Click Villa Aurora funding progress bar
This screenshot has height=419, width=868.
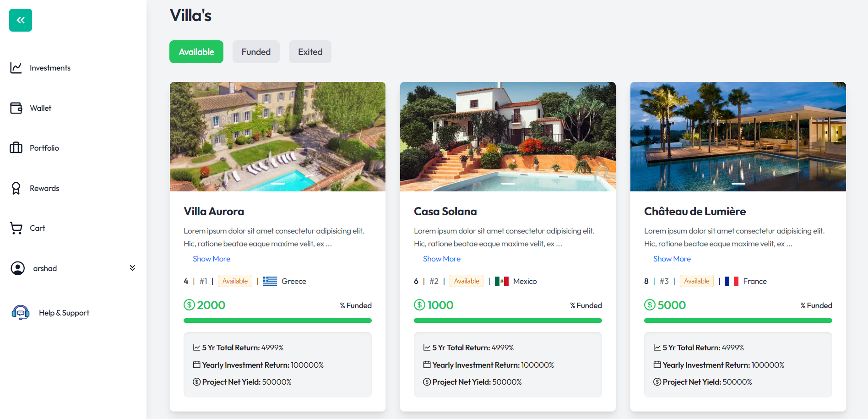[x=277, y=321]
